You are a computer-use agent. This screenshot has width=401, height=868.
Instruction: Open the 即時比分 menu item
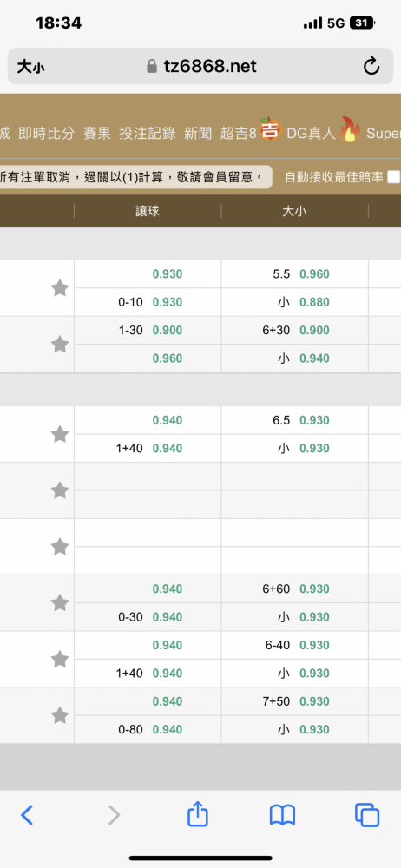(x=47, y=133)
